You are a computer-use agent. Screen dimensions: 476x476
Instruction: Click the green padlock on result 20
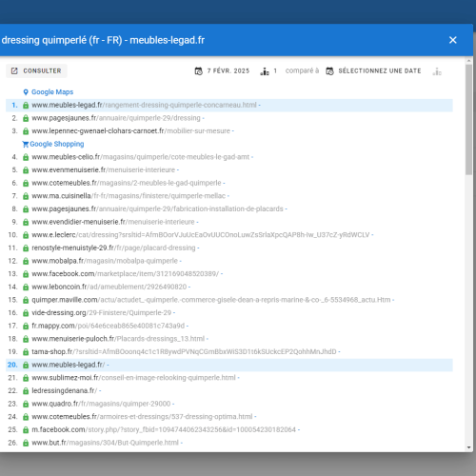[x=26, y=366]
